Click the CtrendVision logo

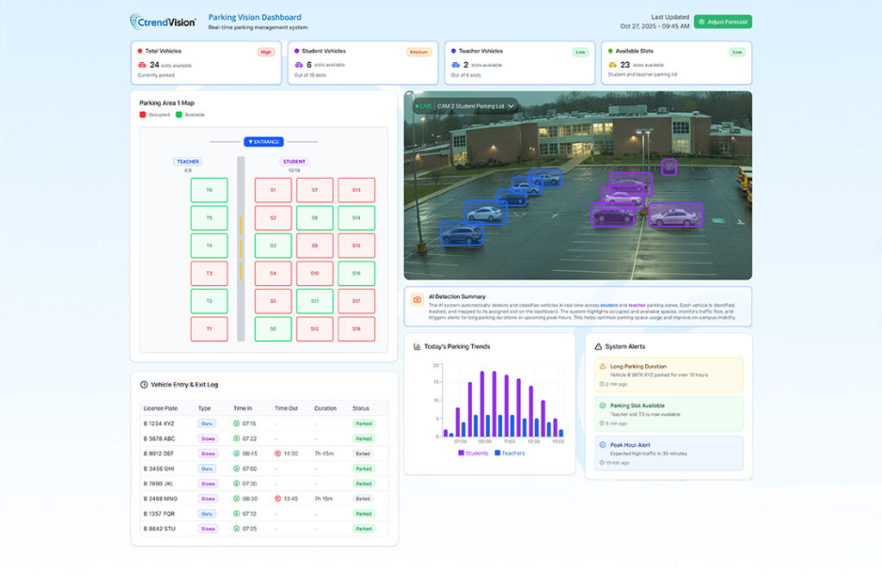pyautogui.click(x=163, y=21)
